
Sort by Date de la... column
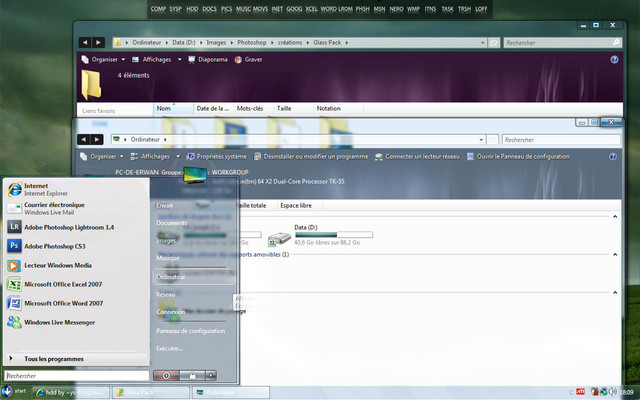(x=213, y=109)
